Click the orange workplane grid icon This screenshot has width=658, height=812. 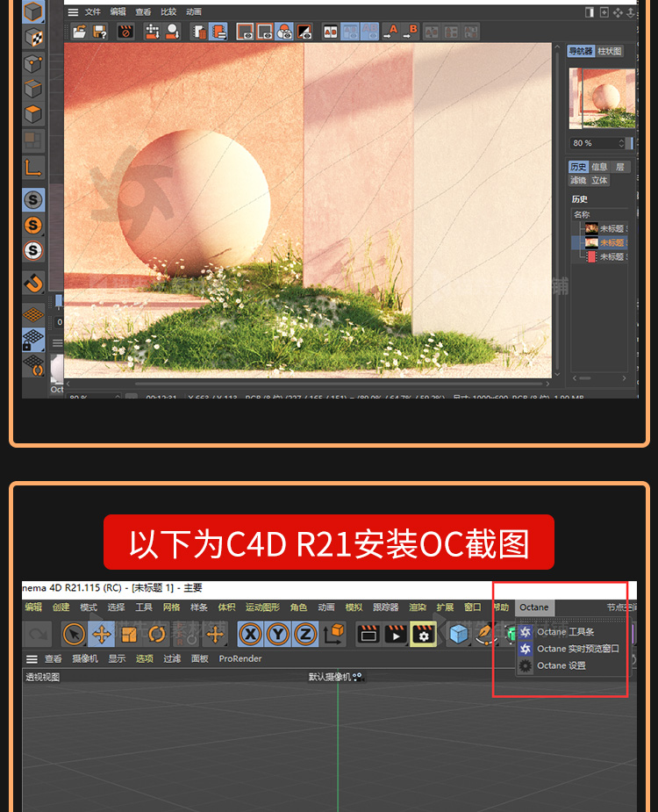point(33,314)
